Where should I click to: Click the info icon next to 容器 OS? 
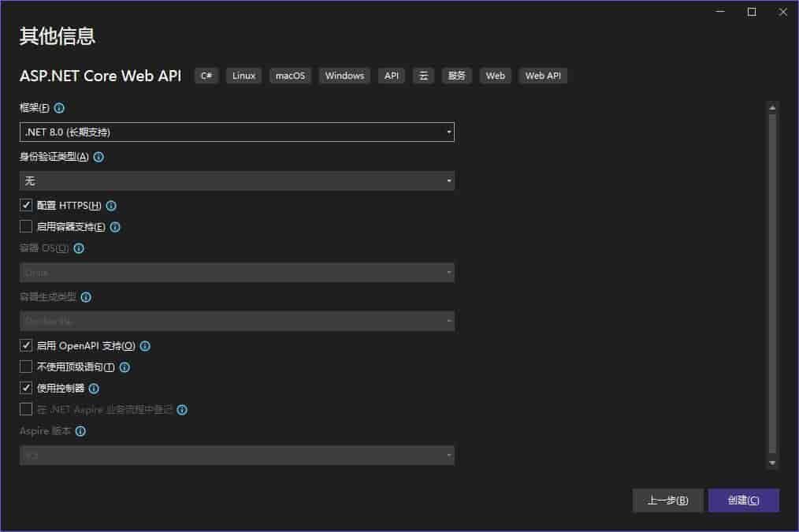(x=79, y=248)
